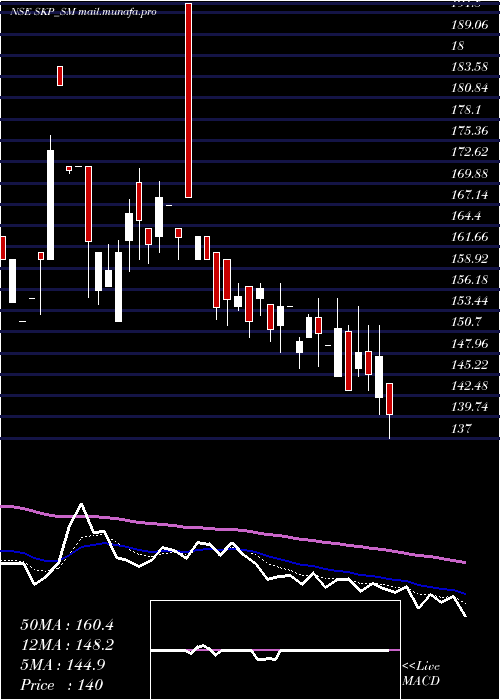The height and width of the screenshot is (700, 500).
Task: Click the 175.36 price axis label
Action: pyautogui.click(x=470, y=131)
